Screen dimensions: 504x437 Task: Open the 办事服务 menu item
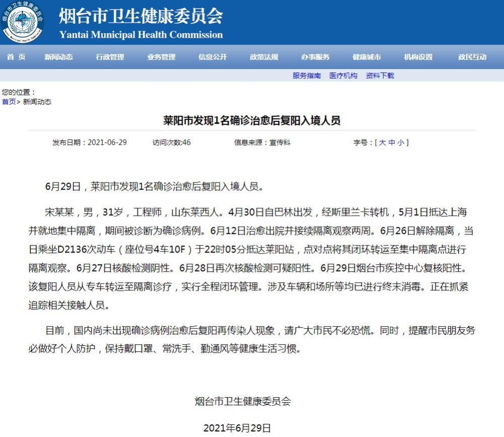click(x=316, y=57)
